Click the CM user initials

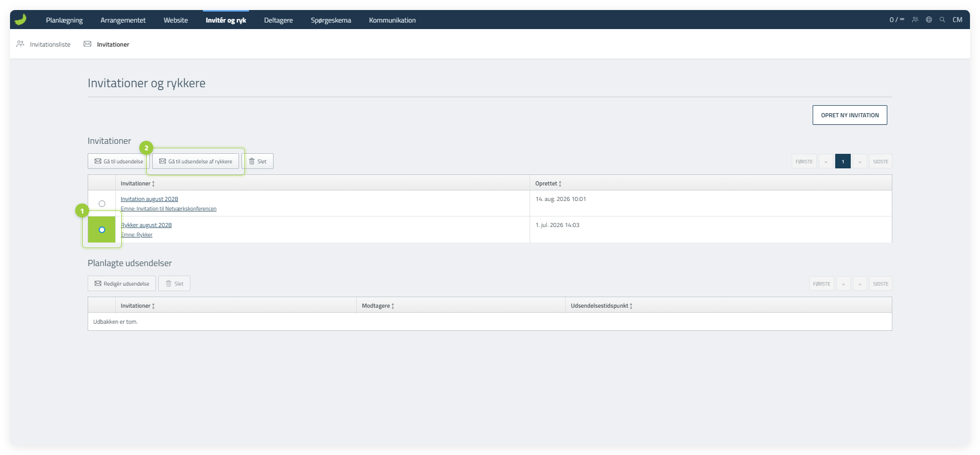tap(957, 20)
